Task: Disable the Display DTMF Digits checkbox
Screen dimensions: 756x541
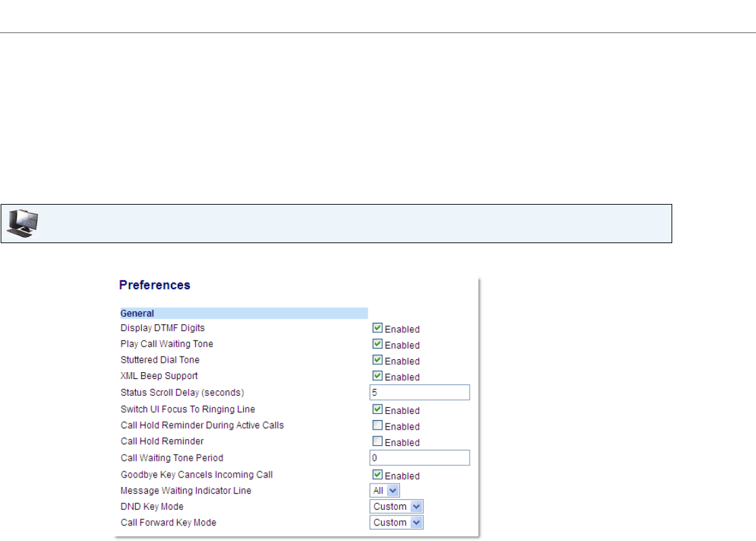Action: point(378,328)
